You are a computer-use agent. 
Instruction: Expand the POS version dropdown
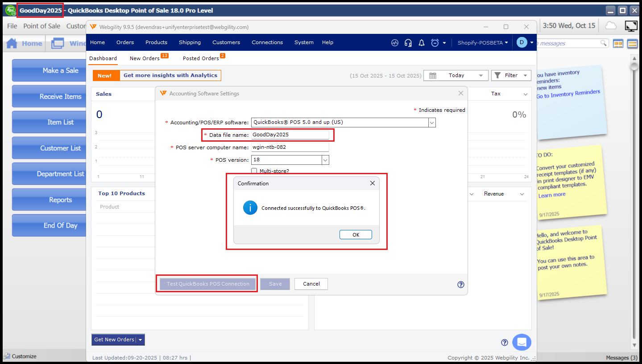pos(325,160)
